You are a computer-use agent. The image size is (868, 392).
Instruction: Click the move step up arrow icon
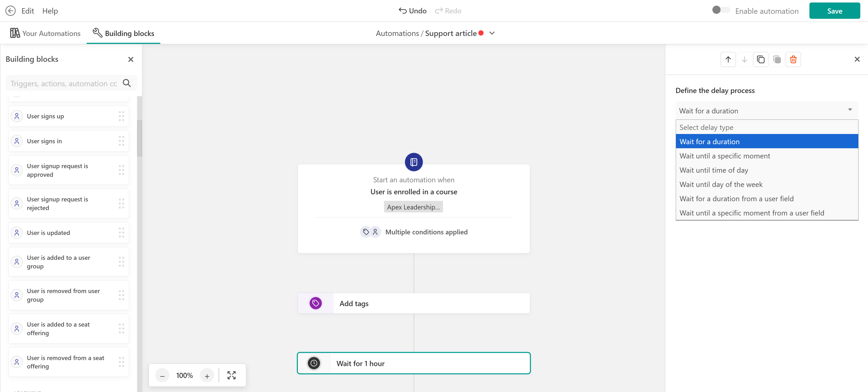[728, 59]
